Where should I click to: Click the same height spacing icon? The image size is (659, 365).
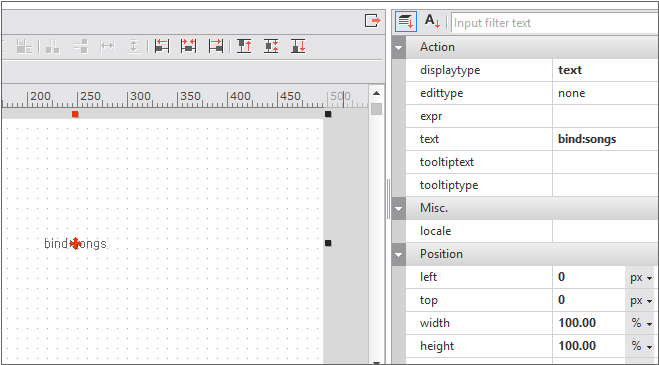134,46
